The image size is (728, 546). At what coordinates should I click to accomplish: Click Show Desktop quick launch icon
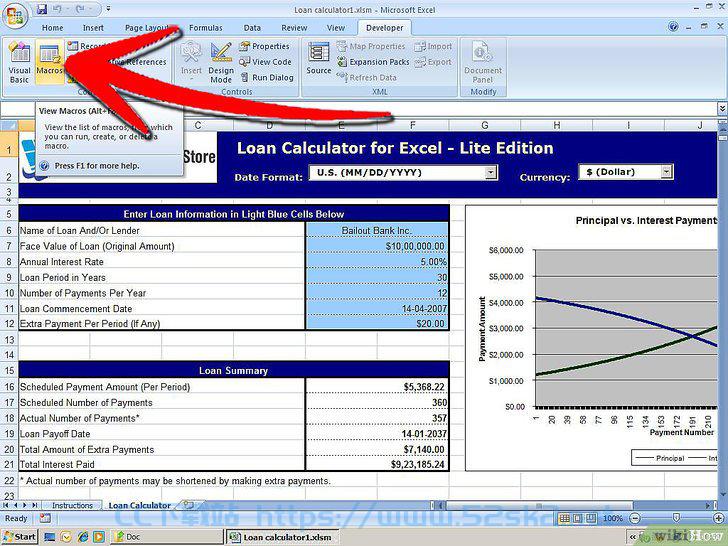pyautogui.click(x=49, y=537)
